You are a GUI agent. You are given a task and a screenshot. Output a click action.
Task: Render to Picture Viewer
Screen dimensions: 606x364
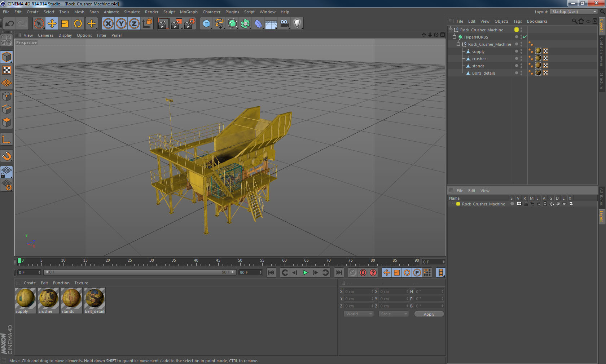(x=176, y=24)
